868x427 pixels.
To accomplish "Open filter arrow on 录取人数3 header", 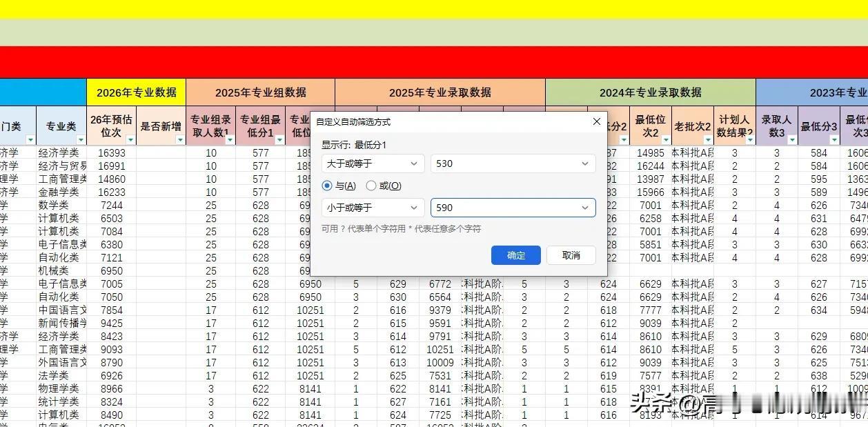I will [x=792, y=140].
